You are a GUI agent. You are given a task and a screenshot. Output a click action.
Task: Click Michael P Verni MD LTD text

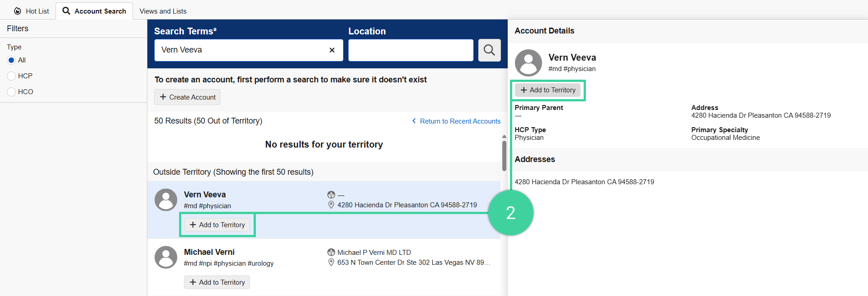374,253
